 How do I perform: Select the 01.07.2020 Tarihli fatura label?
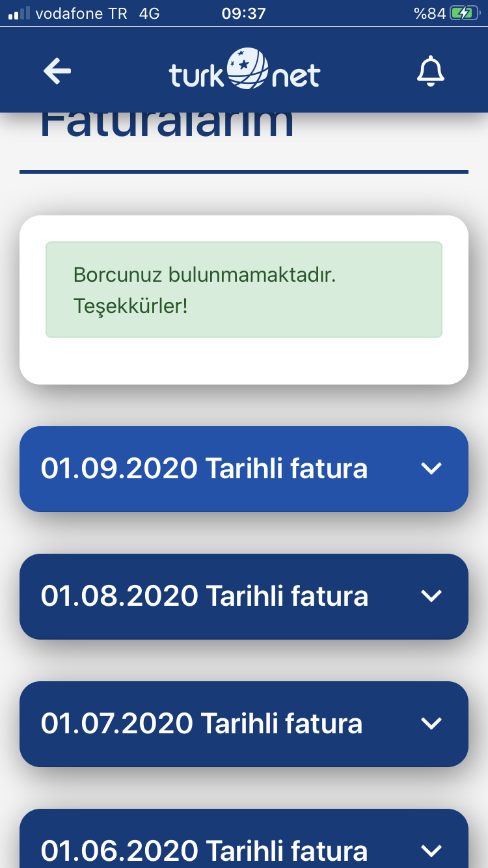click(x=202, y=724)
